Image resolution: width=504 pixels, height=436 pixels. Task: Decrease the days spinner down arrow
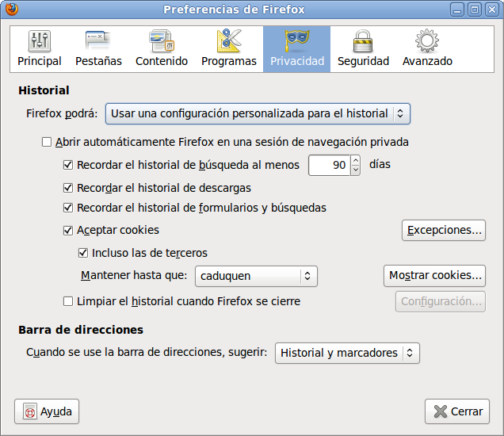tap(356, 170)
